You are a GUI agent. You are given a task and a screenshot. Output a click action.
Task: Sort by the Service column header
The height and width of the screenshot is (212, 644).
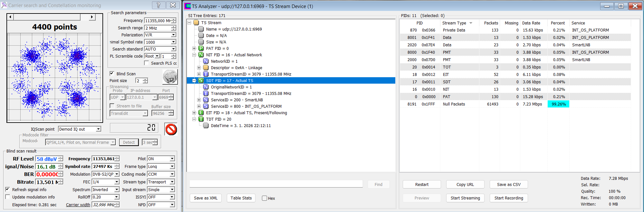pos(600,23)
